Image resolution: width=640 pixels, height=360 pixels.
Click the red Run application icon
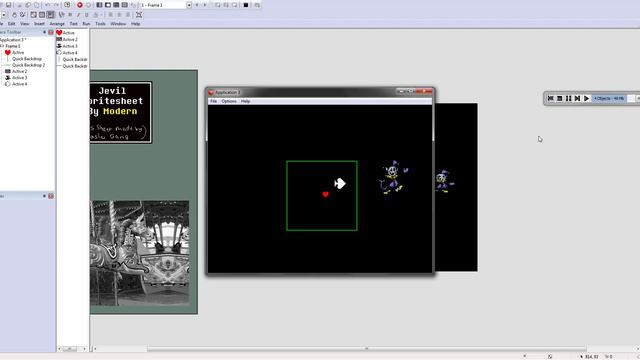[x=80, y=5]
